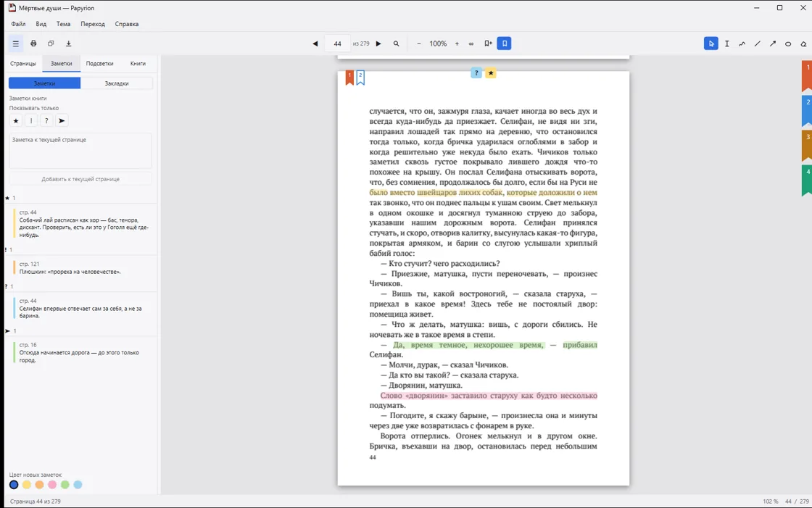
Task: Click the download icon in the toolbar
Action: [x=68, y=43]
